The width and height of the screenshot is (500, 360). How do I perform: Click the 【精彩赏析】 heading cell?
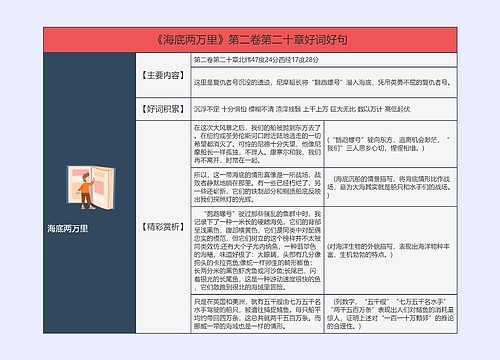click(163, 227)
